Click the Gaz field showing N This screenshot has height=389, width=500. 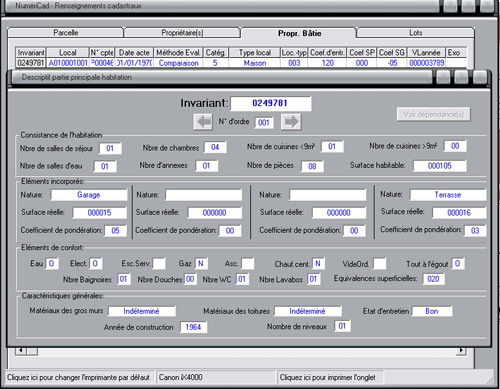point(201,264)
